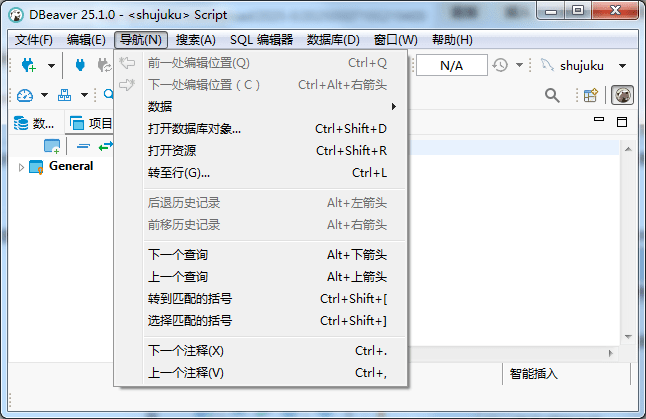Click the blue connect plug icon

coord(80,65)
